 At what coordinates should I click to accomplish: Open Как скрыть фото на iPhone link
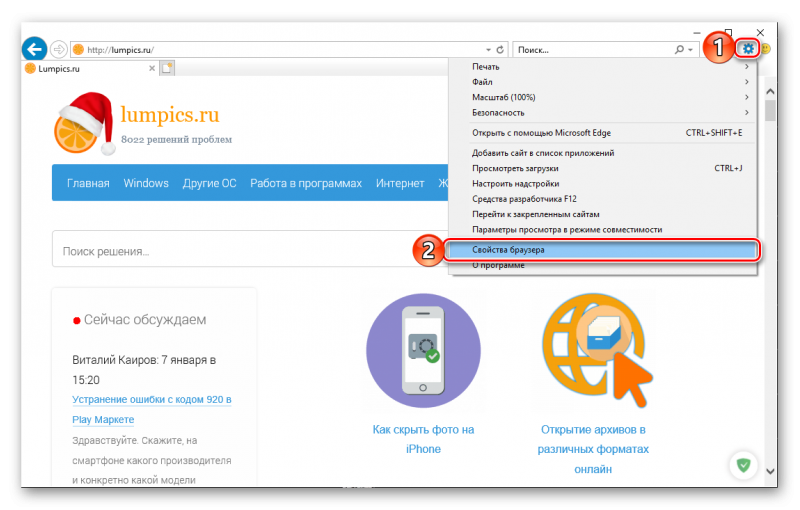pyautogui.click(x=423, y=440)
